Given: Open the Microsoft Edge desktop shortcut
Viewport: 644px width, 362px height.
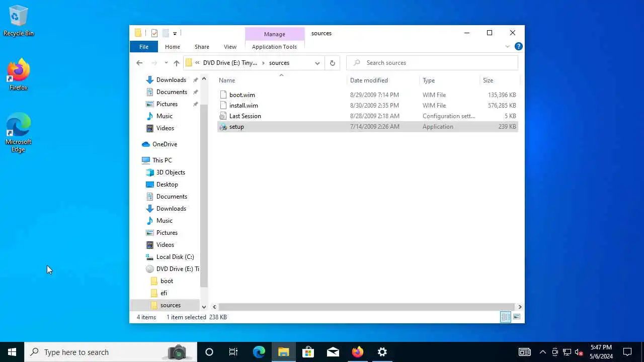Looking at the screenshot, I should pos(19,133).
